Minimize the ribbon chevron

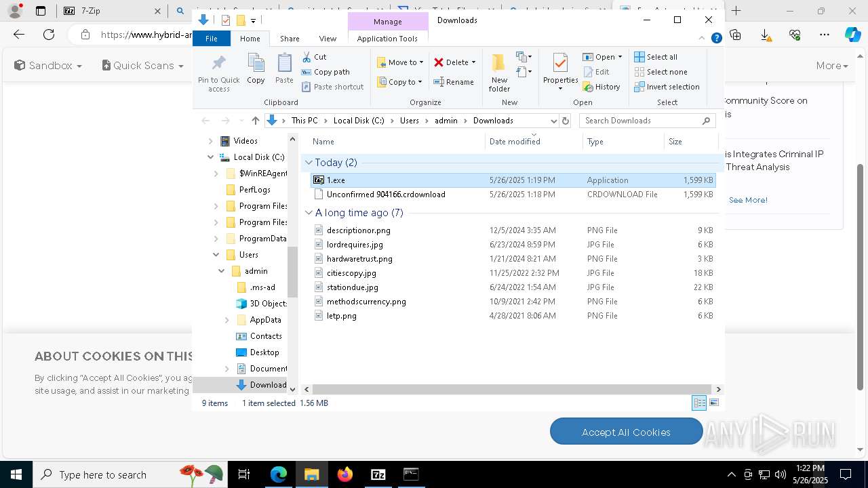pyautogui.click(x=702, y=39)
